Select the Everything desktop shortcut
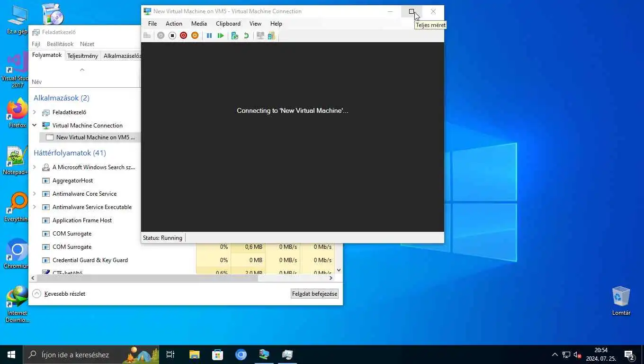The height and width of the screenshot is (364, 644). pos(16,208)
